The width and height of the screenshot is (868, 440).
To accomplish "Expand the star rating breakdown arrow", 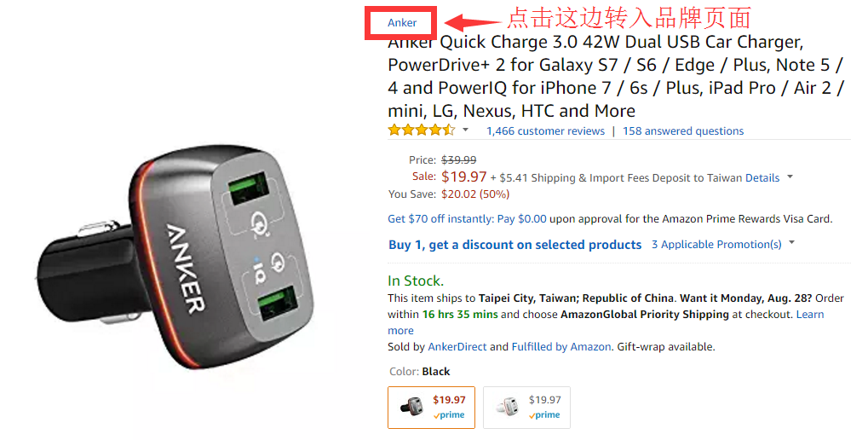I will pyautogui.click(x=466, y=130).
